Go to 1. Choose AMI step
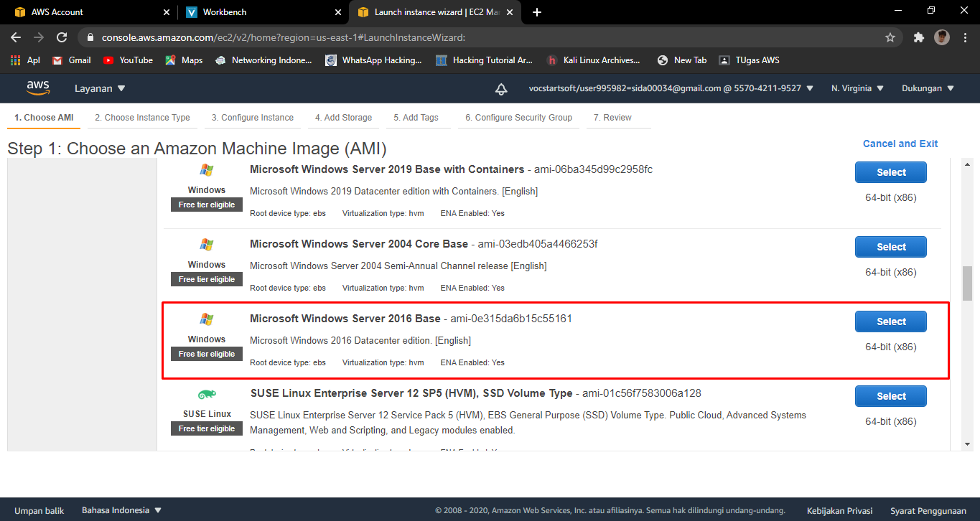Screen dimensions: 980x521 pyautogui.click(x=44, y=118)
